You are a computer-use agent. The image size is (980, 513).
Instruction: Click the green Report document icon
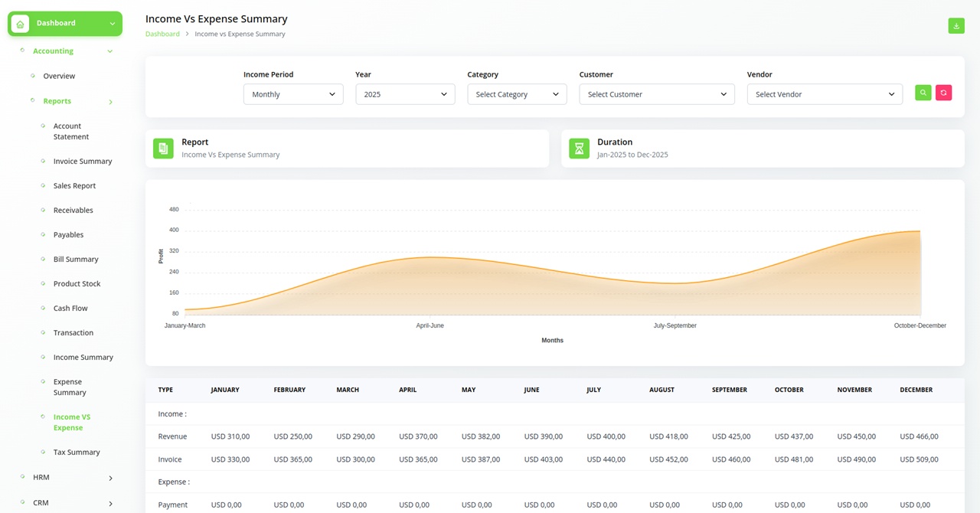click(163, 149)
